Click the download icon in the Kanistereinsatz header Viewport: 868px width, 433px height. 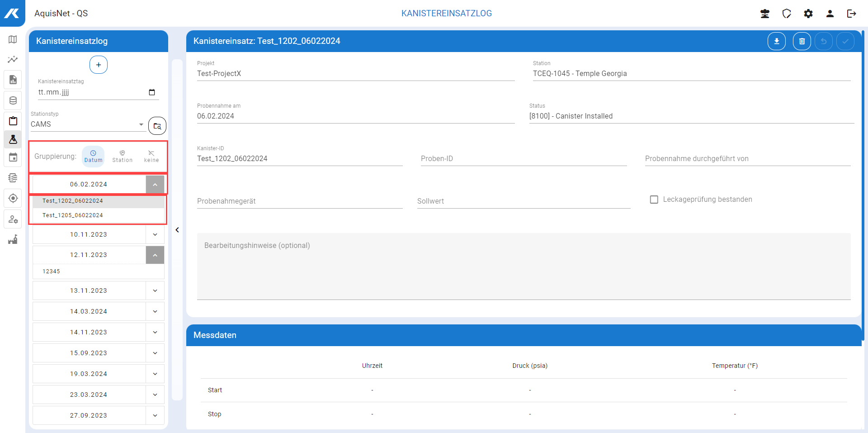pyautogui.click(x=776, y=41)
